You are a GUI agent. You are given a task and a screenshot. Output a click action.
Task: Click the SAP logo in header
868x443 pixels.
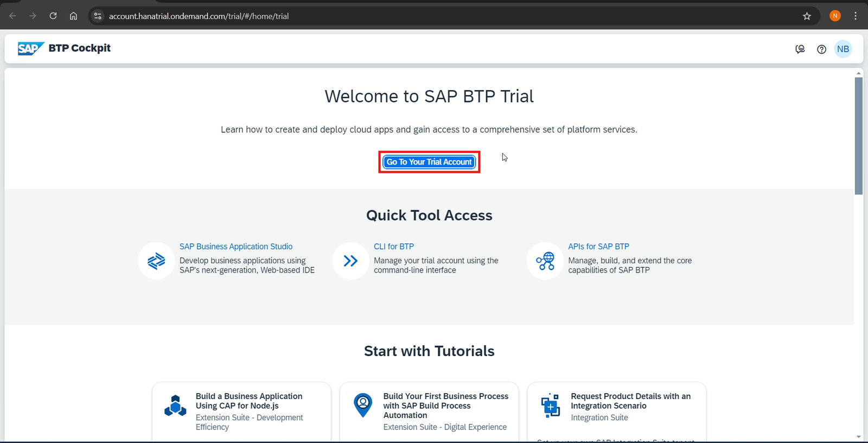point(31,48)
